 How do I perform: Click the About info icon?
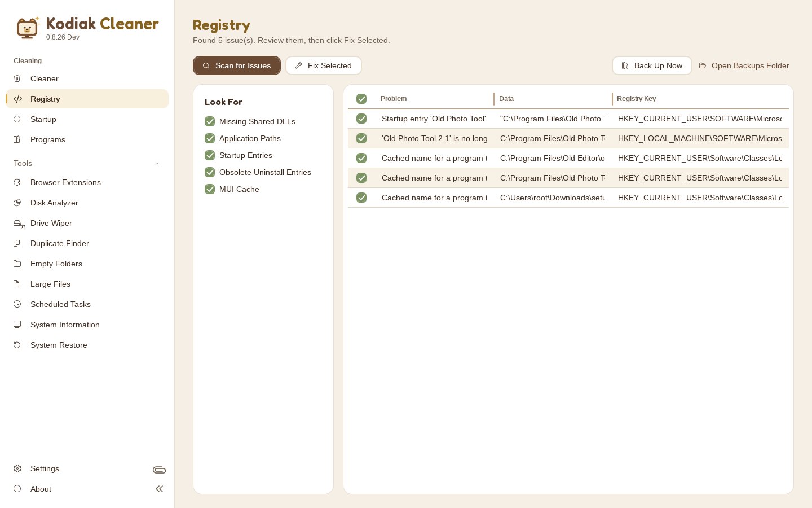[x=17, y=489]
